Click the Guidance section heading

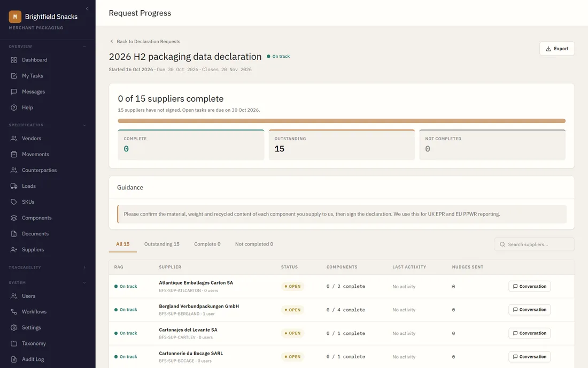click(130, 188)
